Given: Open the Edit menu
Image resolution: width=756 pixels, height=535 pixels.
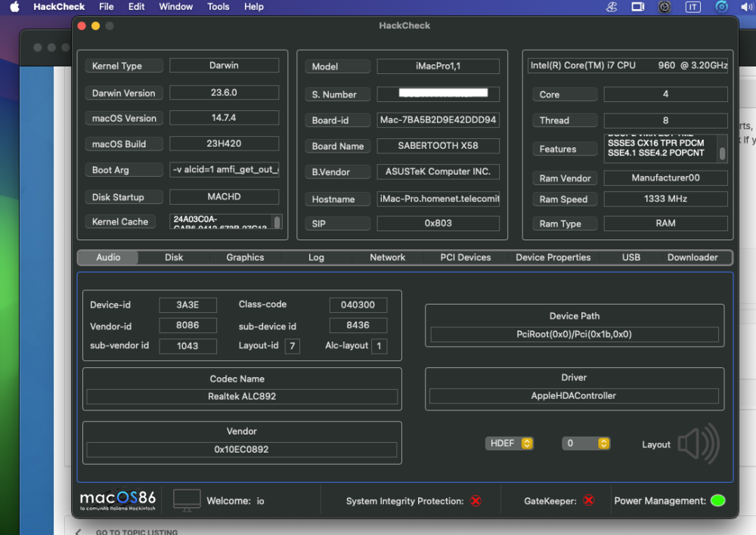Looking at the screenshot, I should (136, 7).
